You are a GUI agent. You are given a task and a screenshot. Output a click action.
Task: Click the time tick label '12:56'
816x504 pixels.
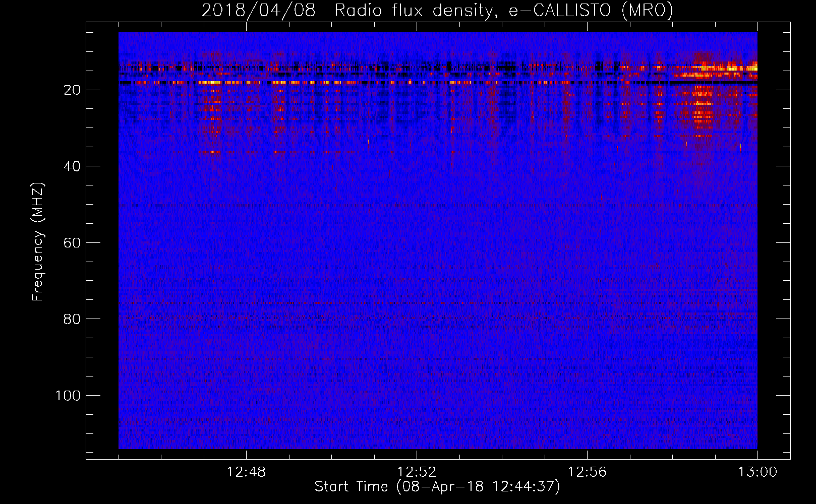pyautogui.click(x=587, y=472)
